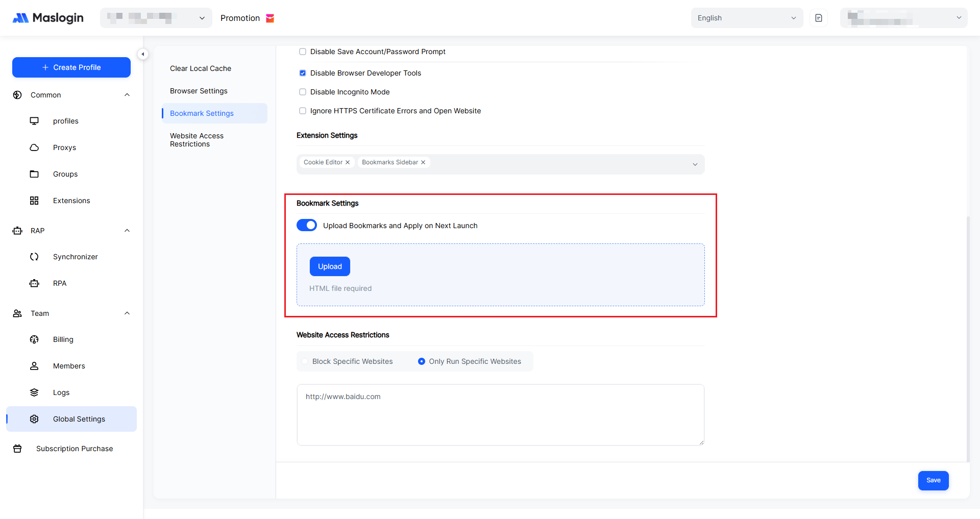Screen dimensions: 980x519
Task: Click the Global Settings gear icon
Action: [34, 419]
